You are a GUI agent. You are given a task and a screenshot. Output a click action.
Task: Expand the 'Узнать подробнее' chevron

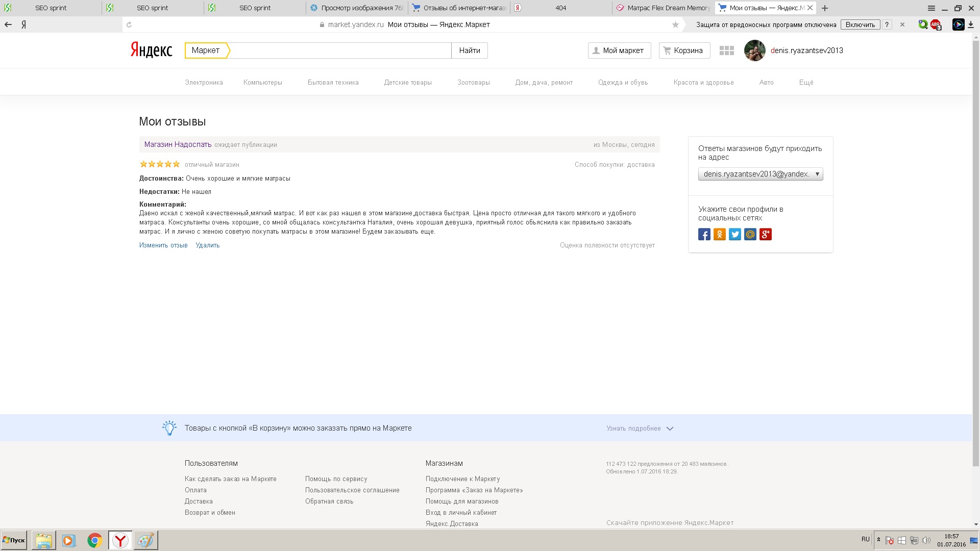tap(670, 429)
